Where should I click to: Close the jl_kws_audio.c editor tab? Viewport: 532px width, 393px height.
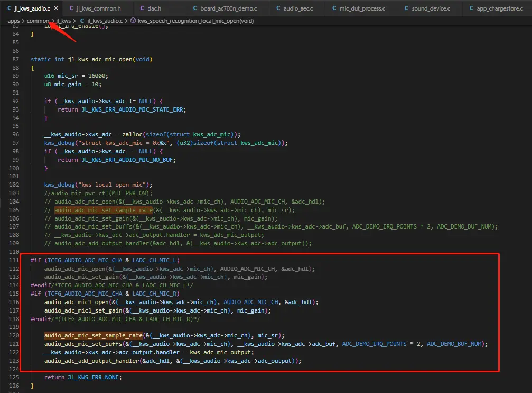click(x=56, y=8)
